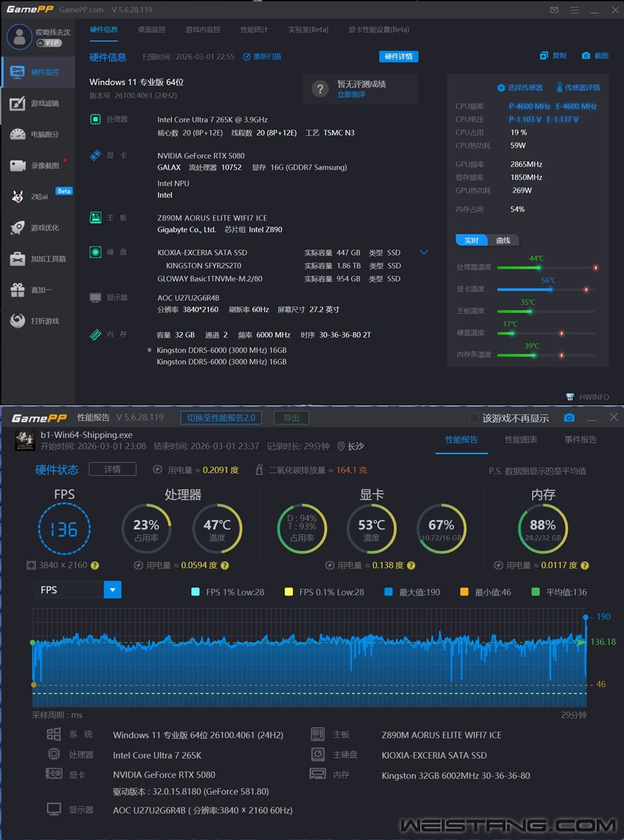This screenshot has height=840, width=624.
Task: Switch to the 硬件信息 tab
Action: (x=104, y=29)
